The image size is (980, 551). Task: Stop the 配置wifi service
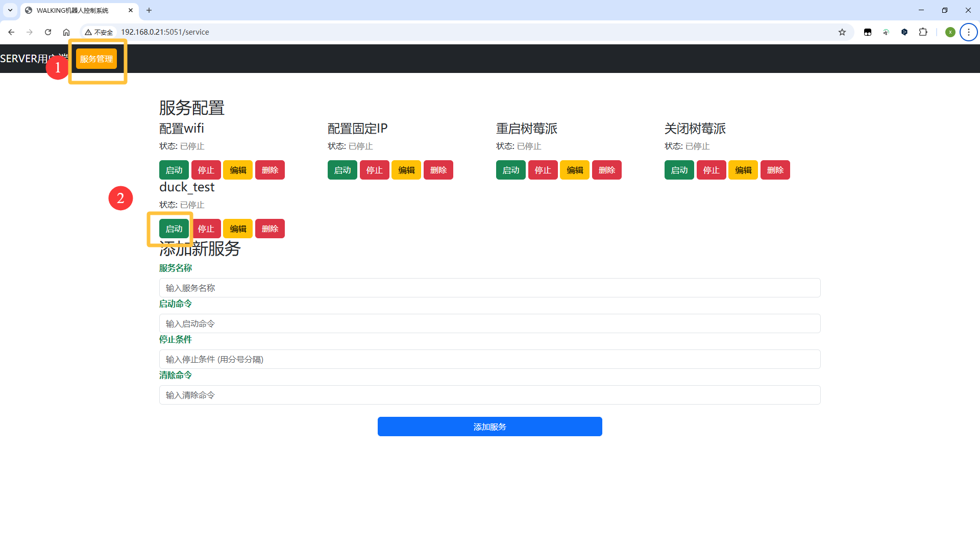click(206, 170)
